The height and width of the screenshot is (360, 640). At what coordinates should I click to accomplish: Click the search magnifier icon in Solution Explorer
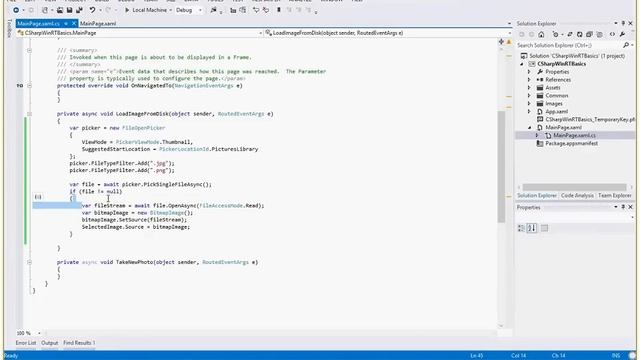[626, 45]
